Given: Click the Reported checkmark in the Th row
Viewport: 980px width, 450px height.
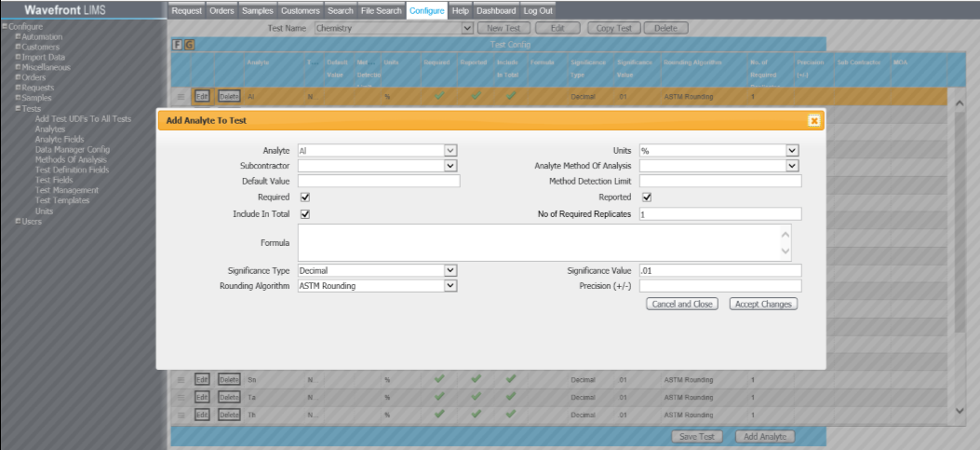Looking at the screenshot, I should click(476, 414).
